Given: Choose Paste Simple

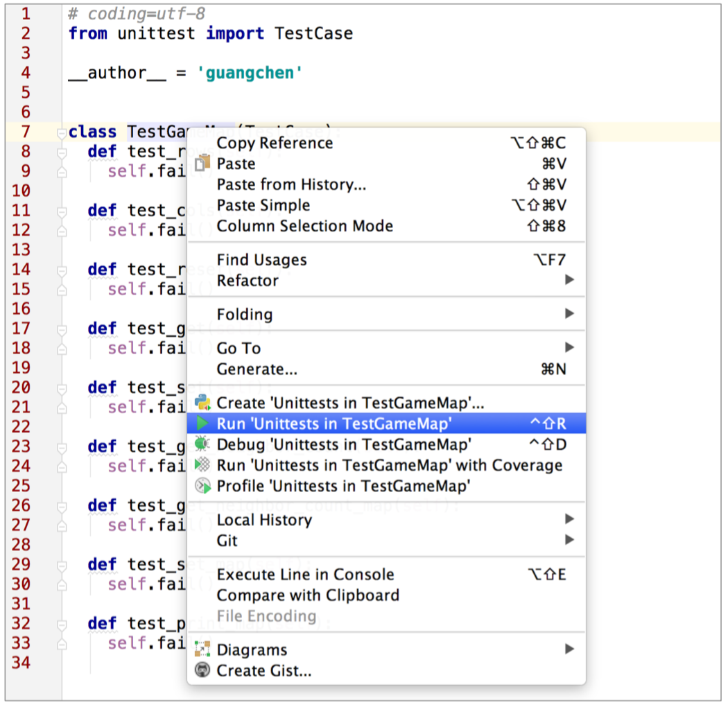Looking at the screenshot, I should click(386, 205).
